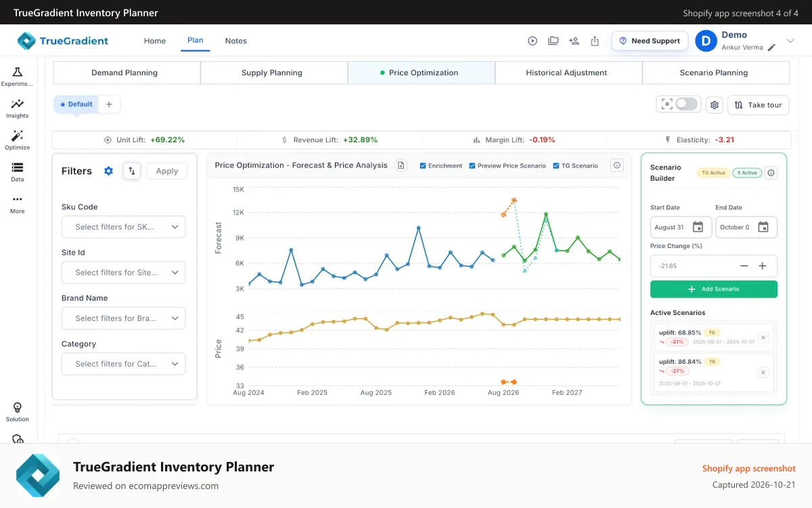Open the More sidebar menu
Screen dimensions: 812x508
click(17, 199)
